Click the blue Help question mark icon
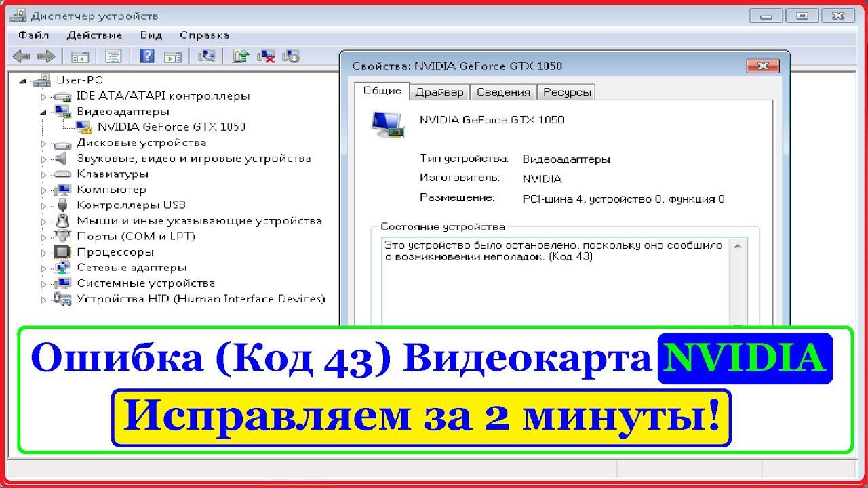The width and height of the screenshot is (868, 488). (x=148, y=56)
